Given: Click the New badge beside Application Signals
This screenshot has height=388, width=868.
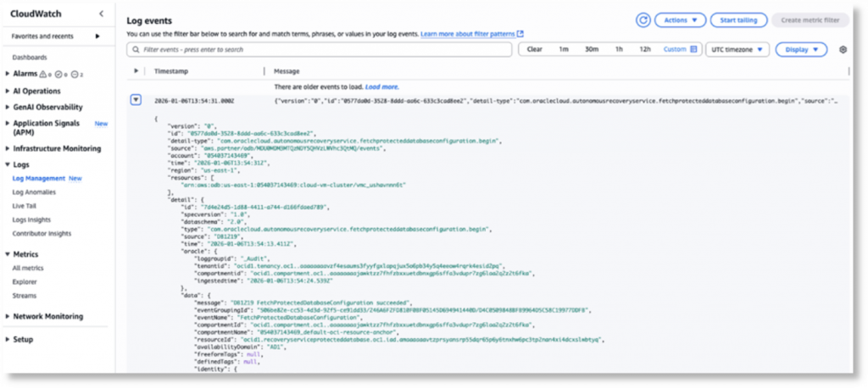Looking at the screenshot, I should (102, 124).
